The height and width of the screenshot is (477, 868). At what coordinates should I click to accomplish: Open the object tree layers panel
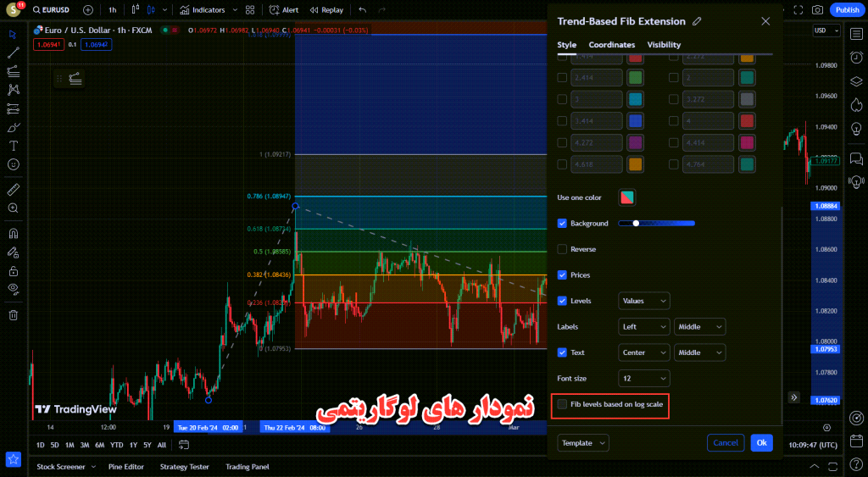pos(856,81)
